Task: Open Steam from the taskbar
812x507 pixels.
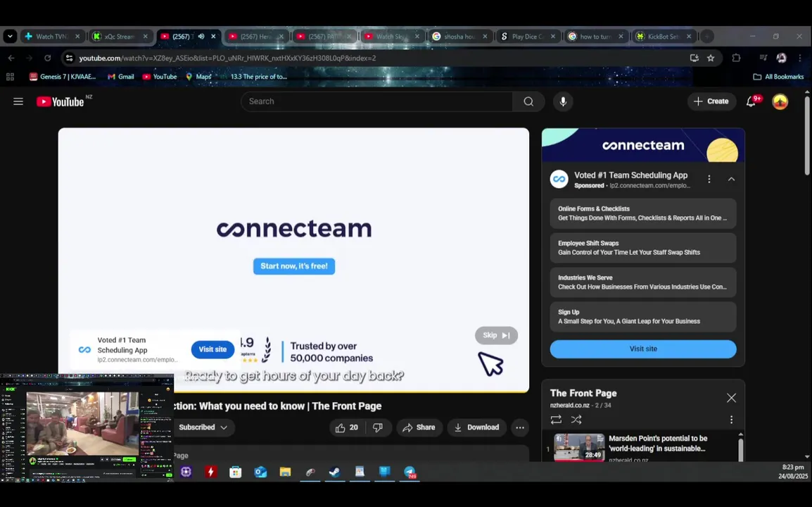Action: pos(335,472)
